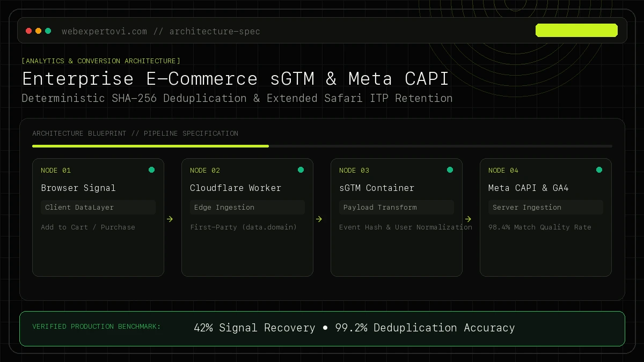Image resolution: width=644 pixels, height=362 pixels.
Task: Click the ARCHITECTURE BLUEPRINT // PIPELINE SPECIFICATION heading
Action: [135, 133]
